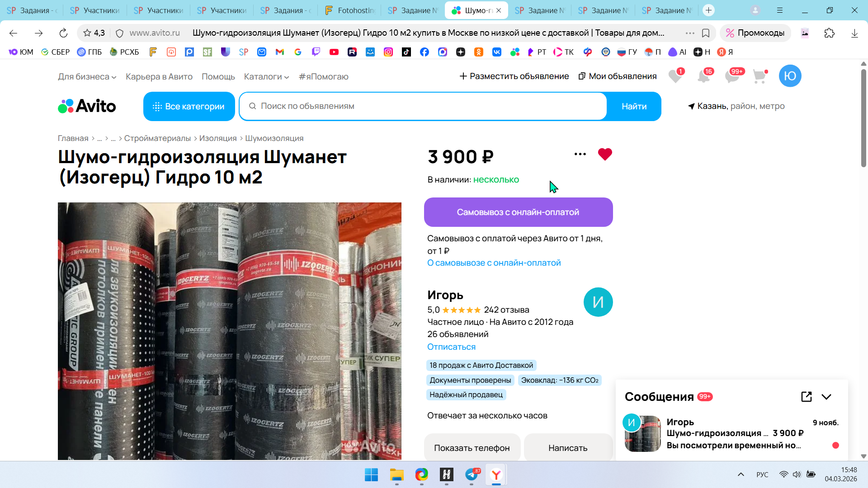
Task: Open the browser extensions puzzle icon
Action: 829,33
